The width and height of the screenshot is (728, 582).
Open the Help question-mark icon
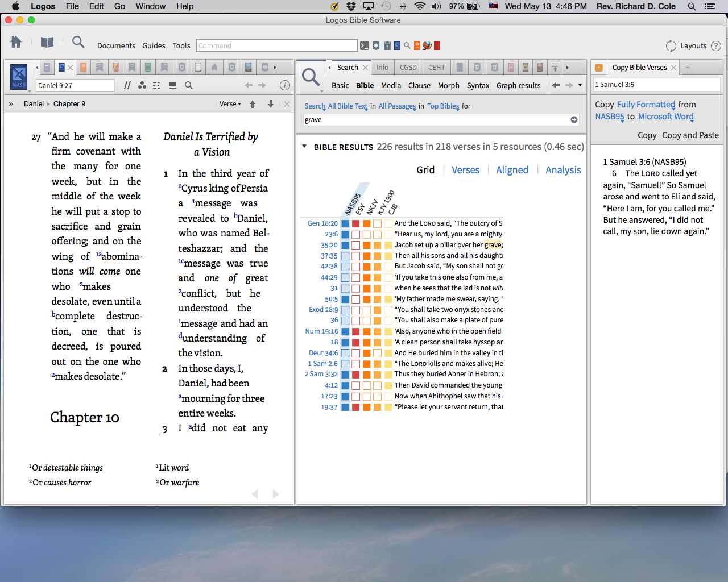pos(716,46)
